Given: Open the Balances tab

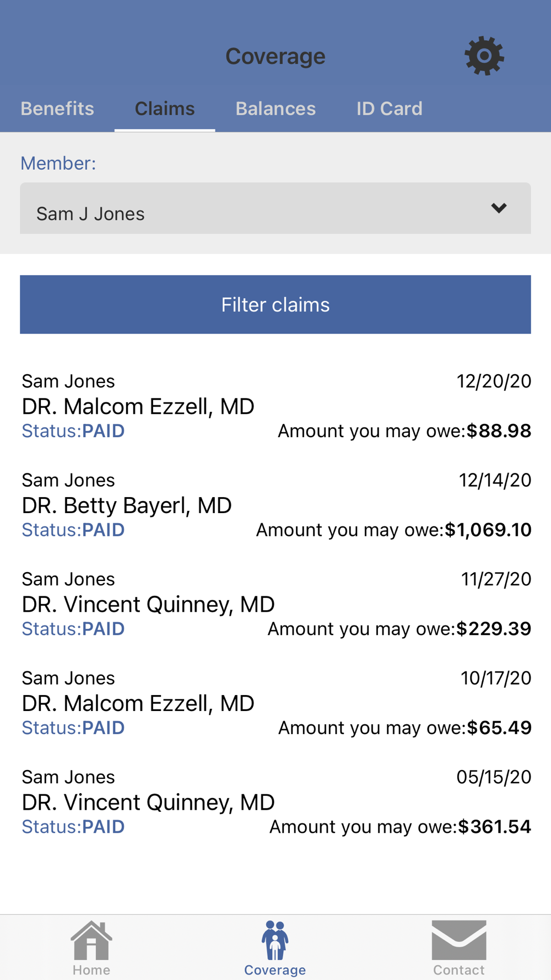Looking at the screenshot, I should tap(275, 109).
